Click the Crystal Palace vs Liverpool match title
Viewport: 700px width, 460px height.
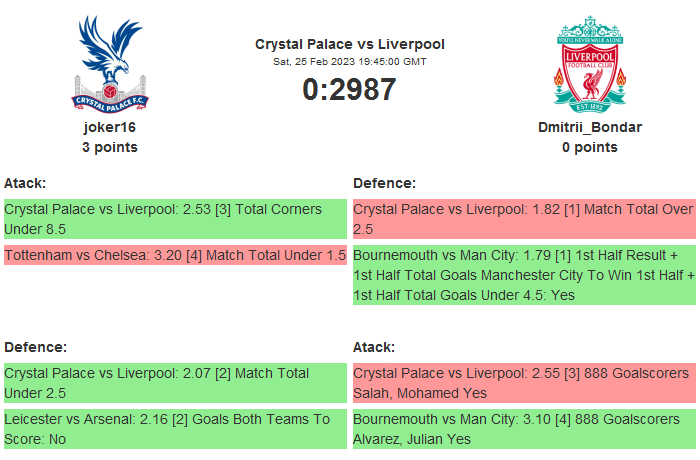(x=350, y=44)
